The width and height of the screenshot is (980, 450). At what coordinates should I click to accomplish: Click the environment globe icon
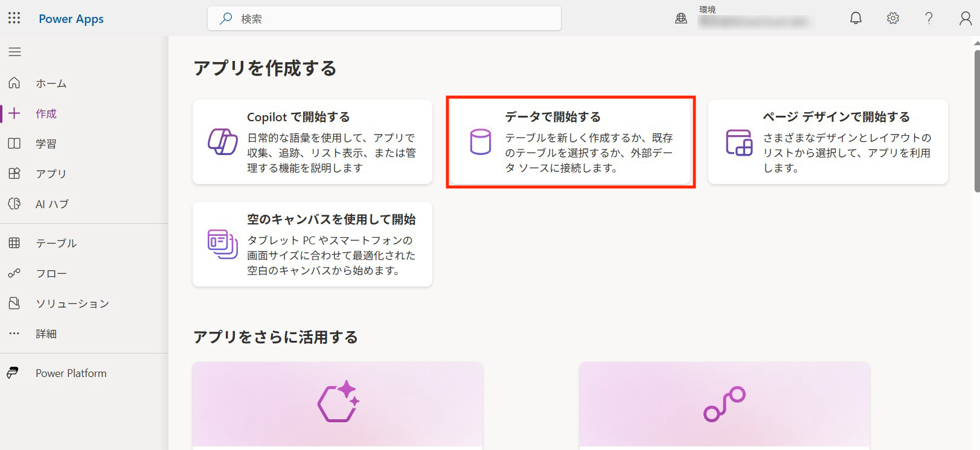[681, 19]
